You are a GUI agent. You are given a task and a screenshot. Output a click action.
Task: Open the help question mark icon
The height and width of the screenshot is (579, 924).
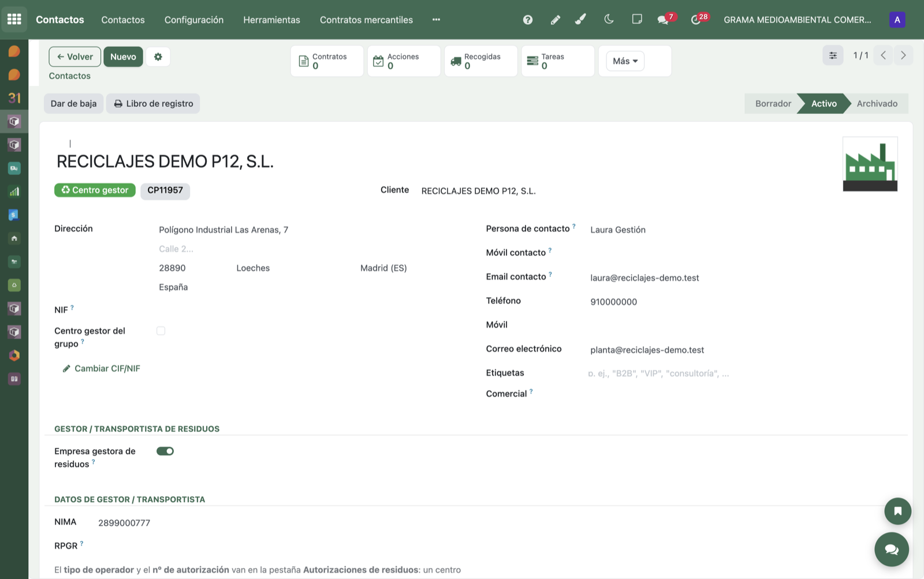pos(528,20)
